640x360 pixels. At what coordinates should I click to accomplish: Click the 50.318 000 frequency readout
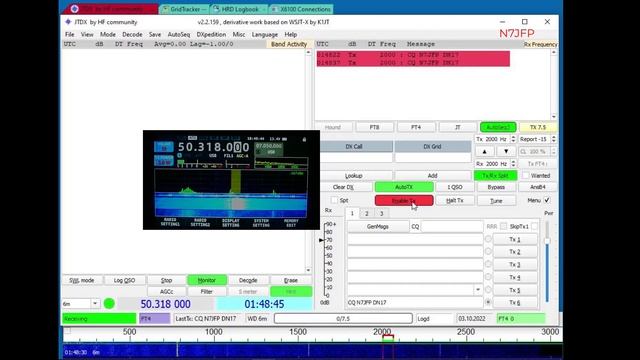165,304
